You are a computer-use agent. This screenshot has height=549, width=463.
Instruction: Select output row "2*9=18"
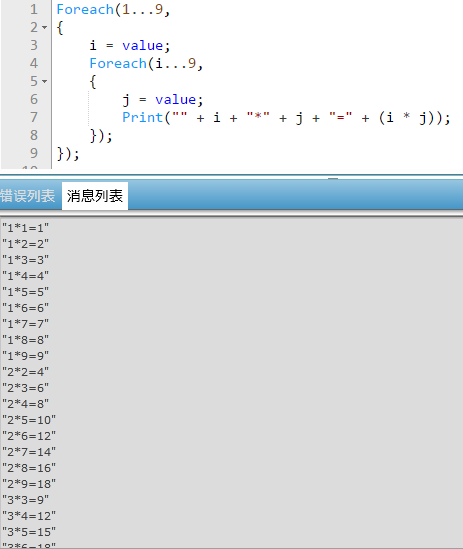(29, 484)
